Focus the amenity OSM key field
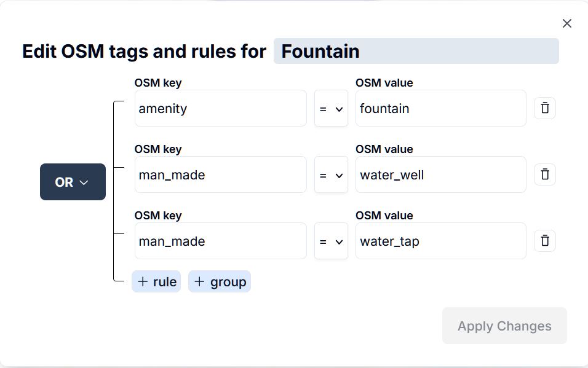This screenshot has width=588, height=368. (220, 109)
